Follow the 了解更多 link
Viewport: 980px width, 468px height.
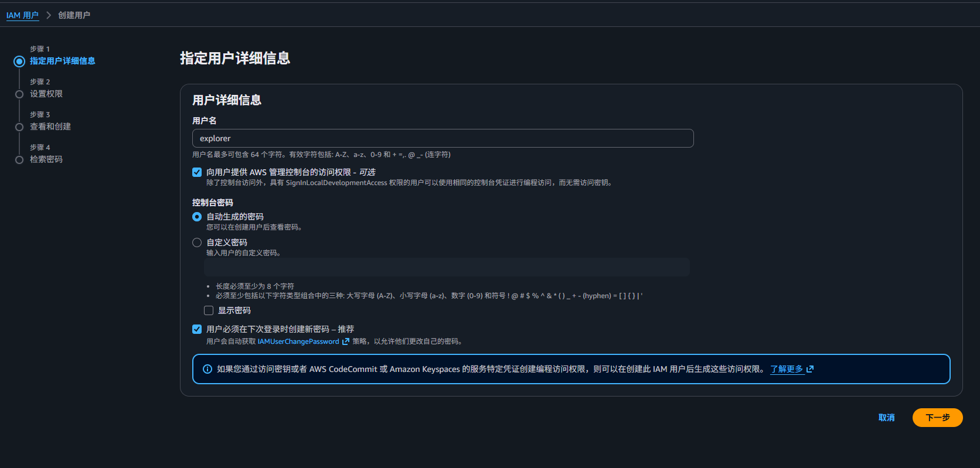pyautogui.click(x=787, y=369)
